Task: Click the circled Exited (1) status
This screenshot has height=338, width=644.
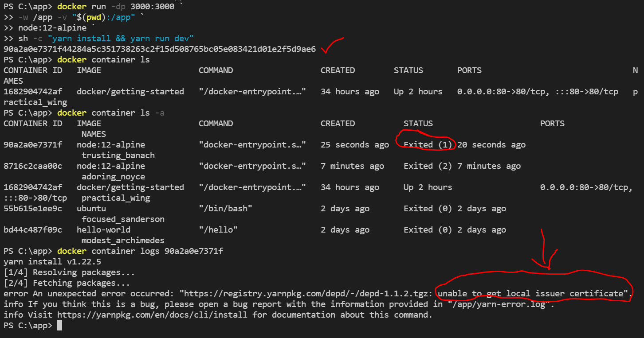Action: [426, 143]
